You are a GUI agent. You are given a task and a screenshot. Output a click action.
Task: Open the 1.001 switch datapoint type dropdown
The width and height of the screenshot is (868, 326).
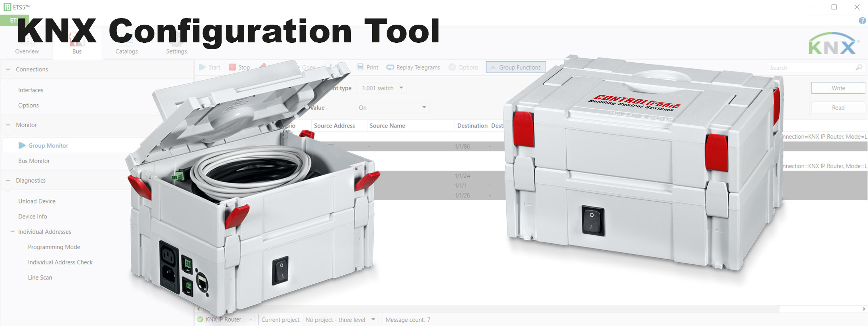pyautogui.click(x=382, y=88)
